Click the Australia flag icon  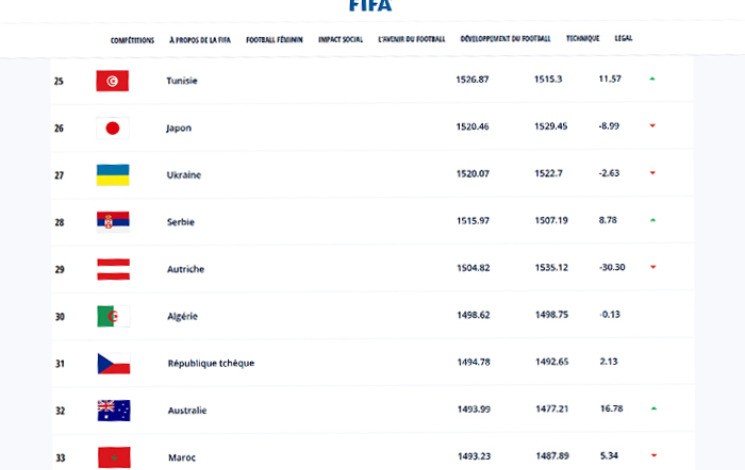(112, 409)
